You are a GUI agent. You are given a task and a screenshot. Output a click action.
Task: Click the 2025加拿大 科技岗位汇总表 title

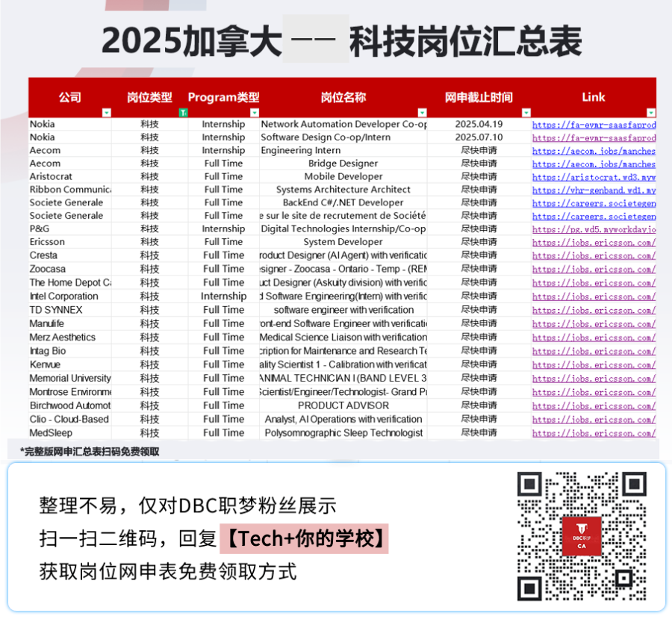341,42
